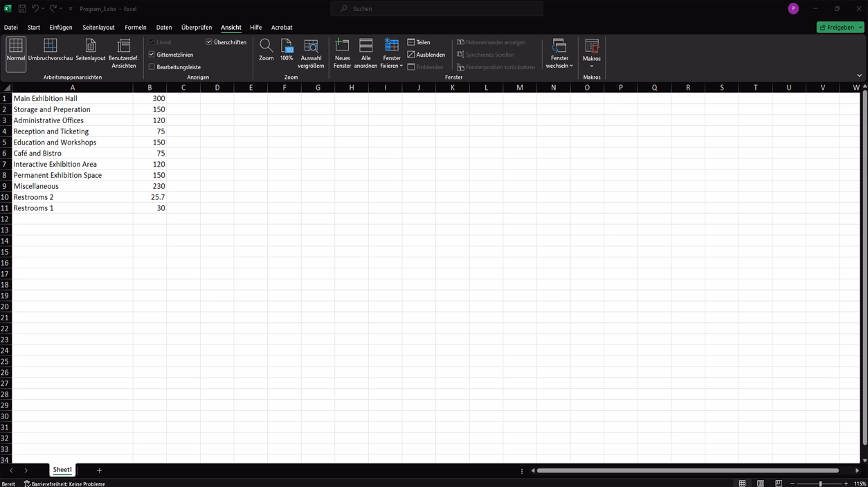Screen dimensions: 868x487
Task: Click in the Suchen search box
Action: tap(437, 9)
